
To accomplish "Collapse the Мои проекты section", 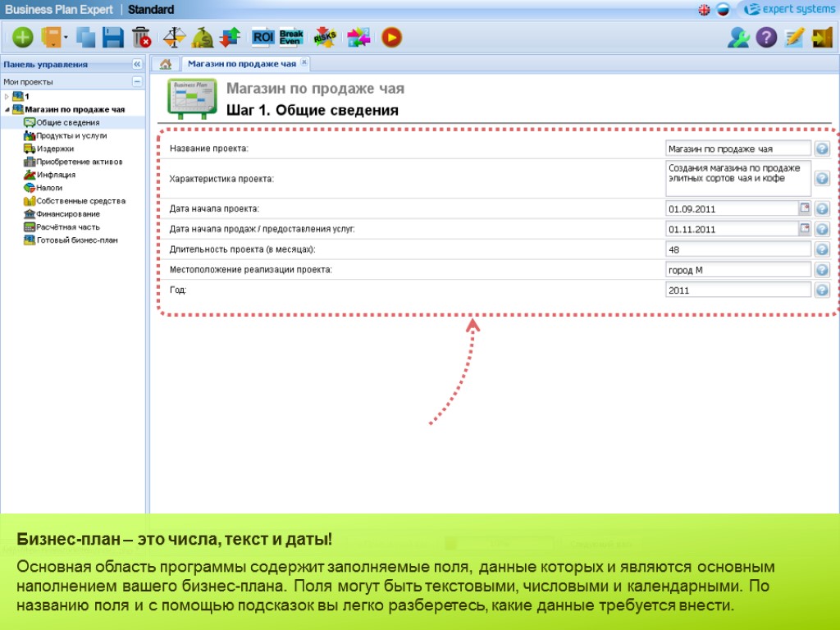I will tap(137, 81).
